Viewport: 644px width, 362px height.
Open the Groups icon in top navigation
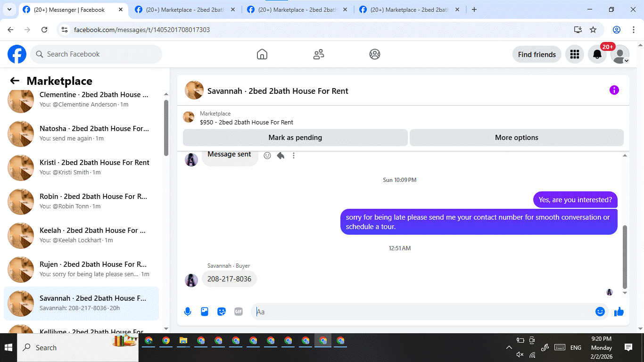[375, 54]
